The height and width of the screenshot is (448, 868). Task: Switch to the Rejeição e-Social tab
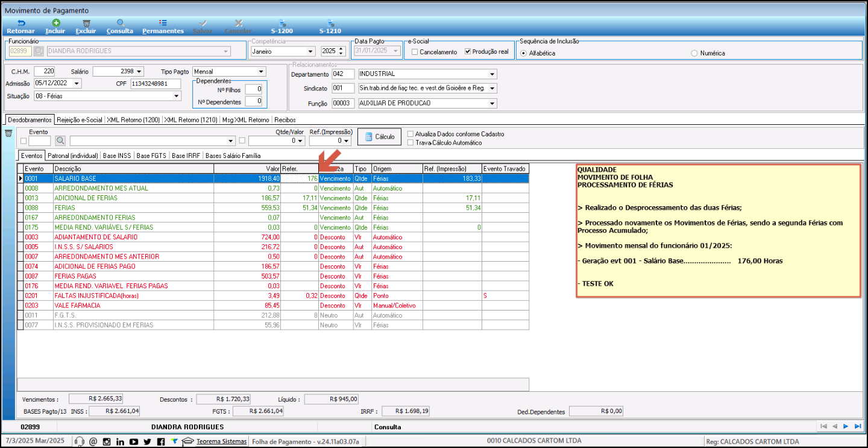coord(80,119)
